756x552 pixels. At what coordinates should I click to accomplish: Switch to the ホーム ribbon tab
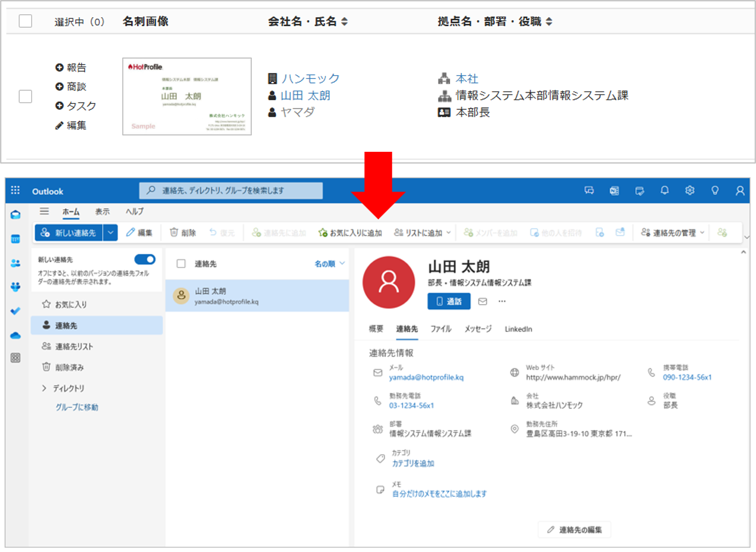72,211
